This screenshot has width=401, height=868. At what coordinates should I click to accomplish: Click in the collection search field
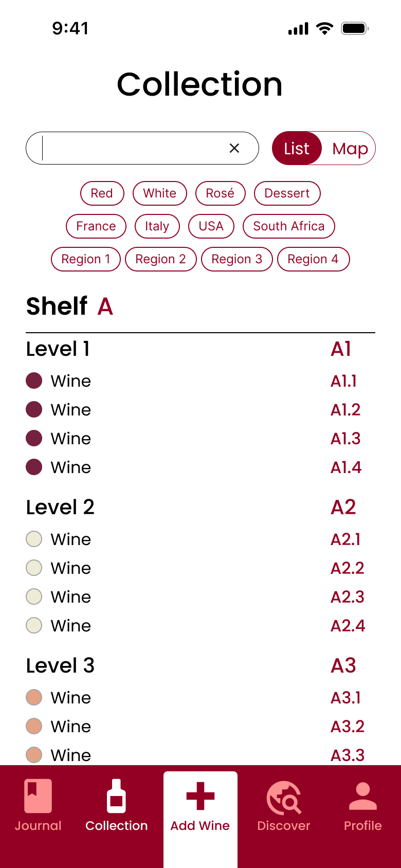134,148
